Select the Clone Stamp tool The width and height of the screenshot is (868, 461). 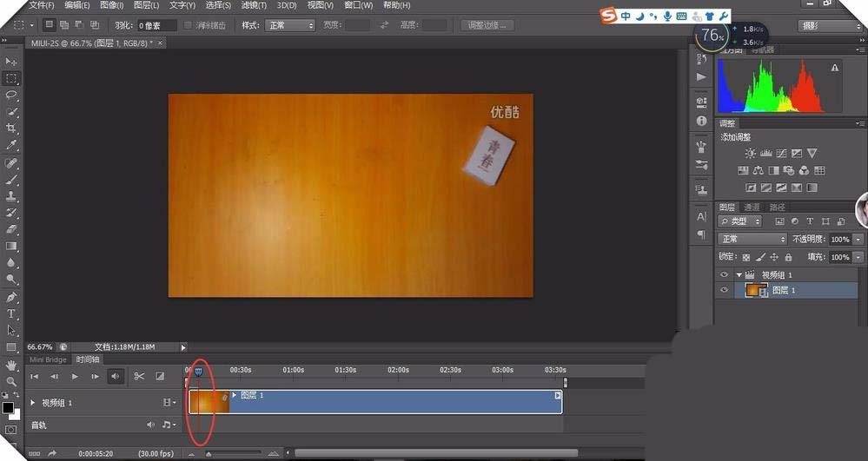[x=11, y=196]
